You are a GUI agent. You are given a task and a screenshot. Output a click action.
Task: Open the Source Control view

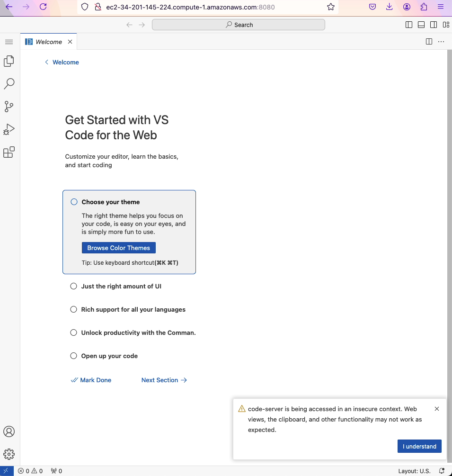[9, 107]
